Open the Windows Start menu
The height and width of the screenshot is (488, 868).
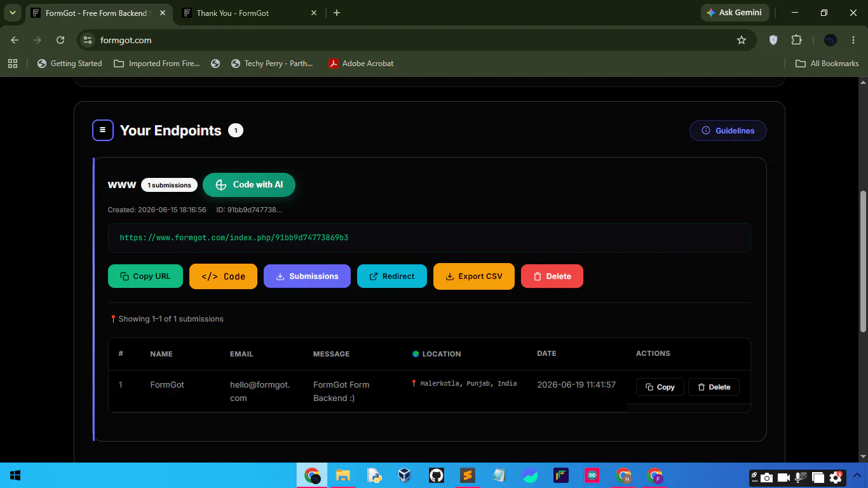click(x=15, y=475)
